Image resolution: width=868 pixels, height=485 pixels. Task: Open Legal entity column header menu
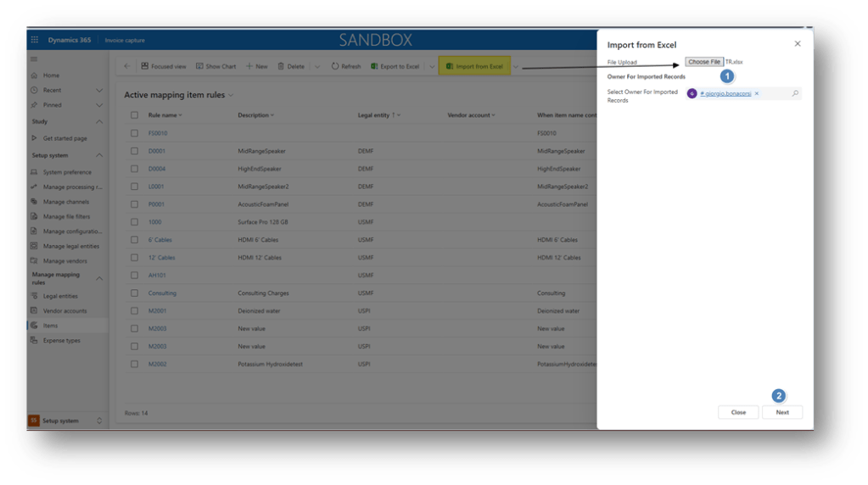pyautogui.click(x=378, y=115)
